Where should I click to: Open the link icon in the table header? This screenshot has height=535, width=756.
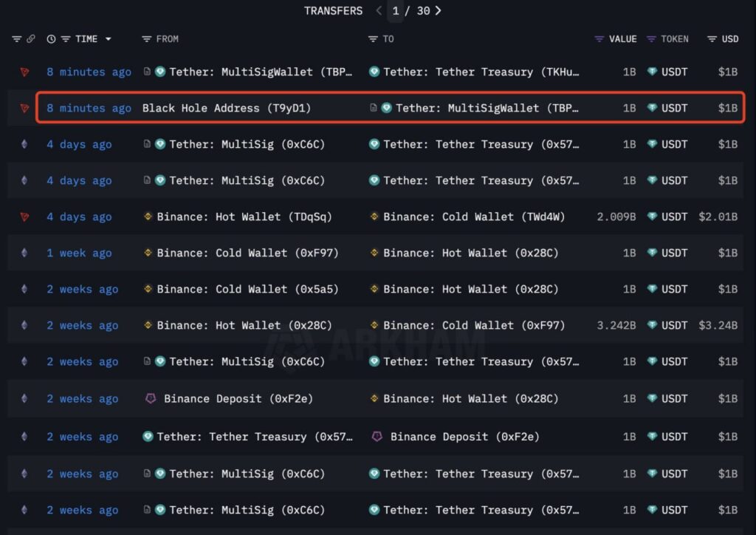click(x=30, y=38)
